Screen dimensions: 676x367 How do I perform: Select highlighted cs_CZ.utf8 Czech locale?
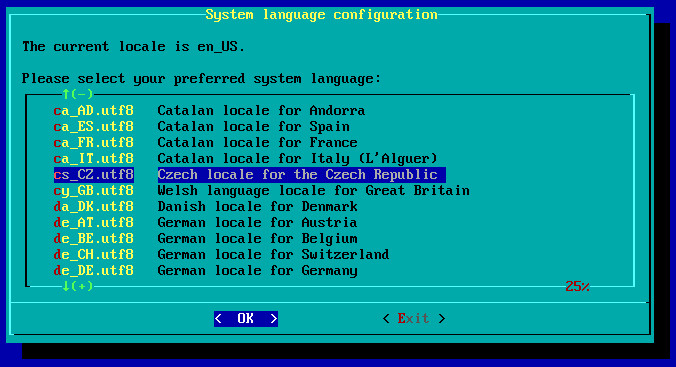pos(250,175)
